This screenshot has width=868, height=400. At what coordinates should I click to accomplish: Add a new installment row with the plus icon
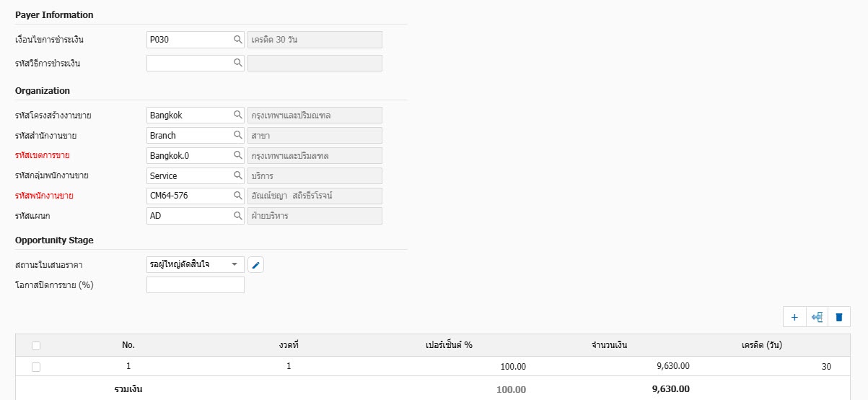(794, 317)
